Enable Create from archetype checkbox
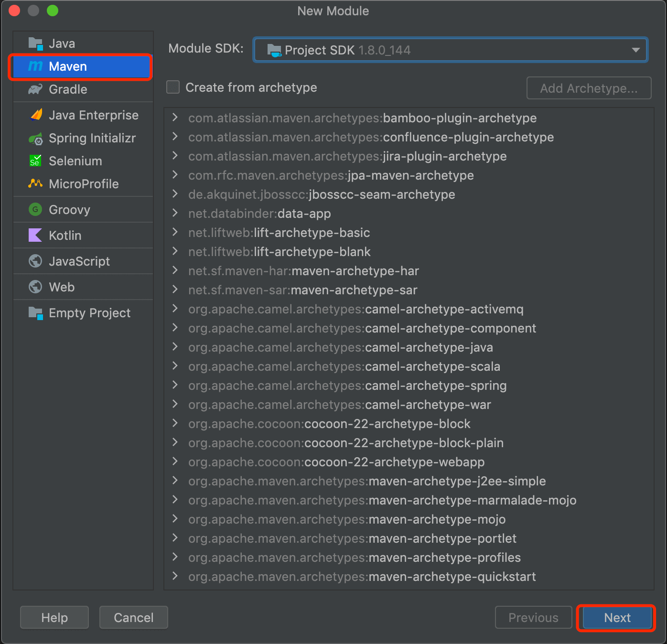 (x=173, y=87)
